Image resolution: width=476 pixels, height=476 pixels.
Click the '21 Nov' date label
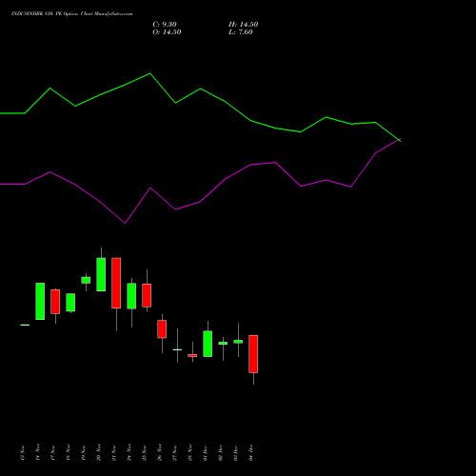(114, 452)
